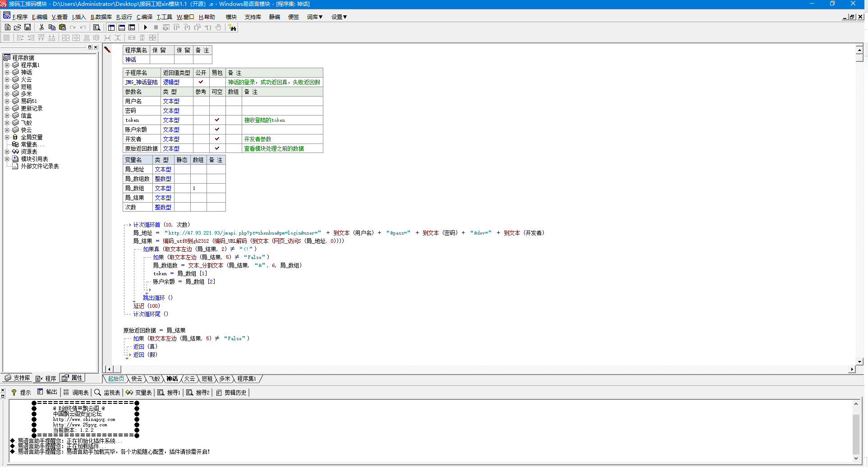This screenshot has height=467, width=868.
Task: Switch to the 程序集1 editor tab
Action: coord(247,379)
